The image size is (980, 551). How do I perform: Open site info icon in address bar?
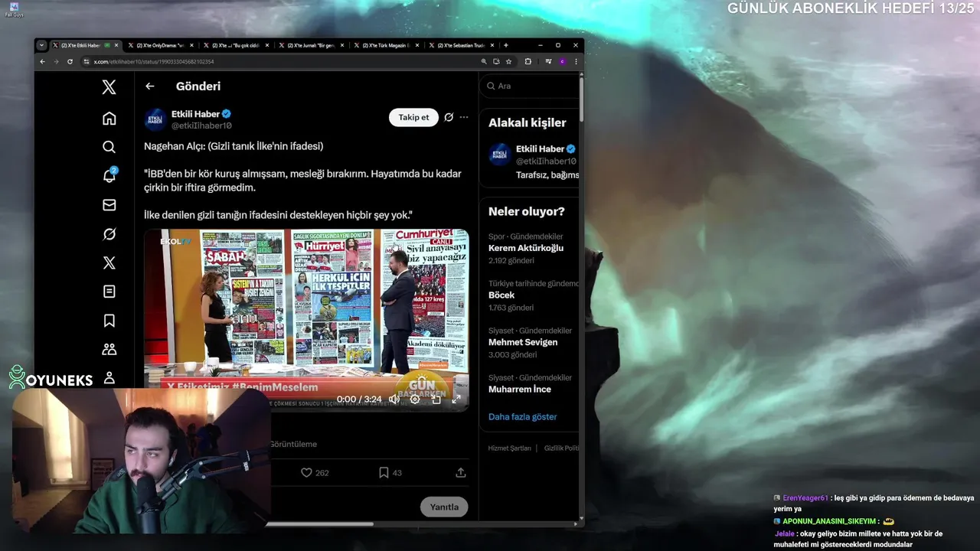click(x=87, y=61)
